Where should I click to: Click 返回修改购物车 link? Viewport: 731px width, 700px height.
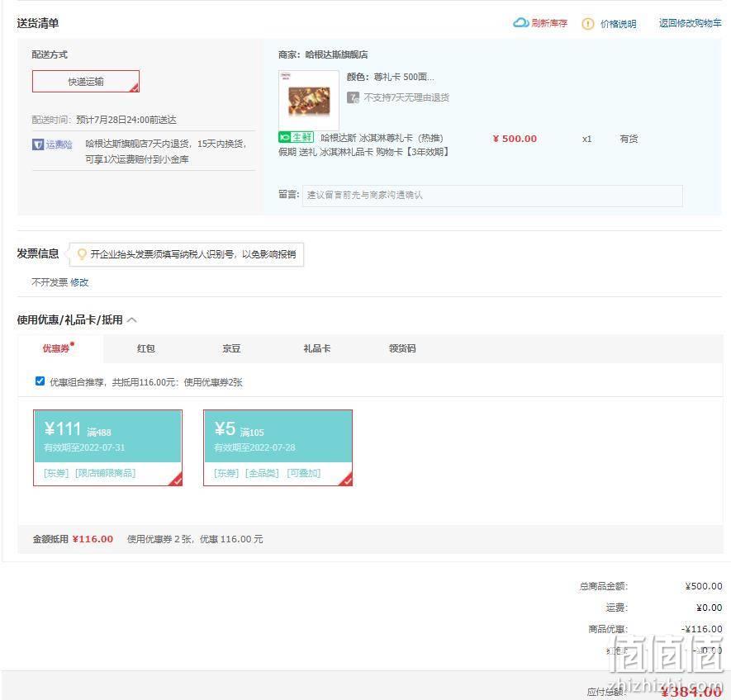690,23
